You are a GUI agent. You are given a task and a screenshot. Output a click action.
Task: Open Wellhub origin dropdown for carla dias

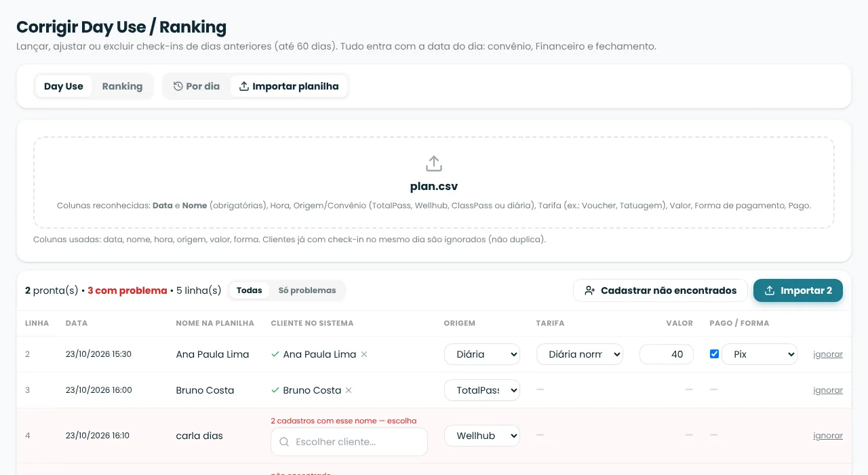(x=482, y=436)
